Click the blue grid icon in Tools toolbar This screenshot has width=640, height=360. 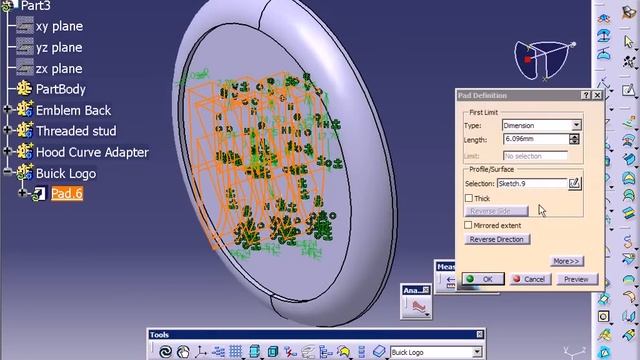click(236, 351)
